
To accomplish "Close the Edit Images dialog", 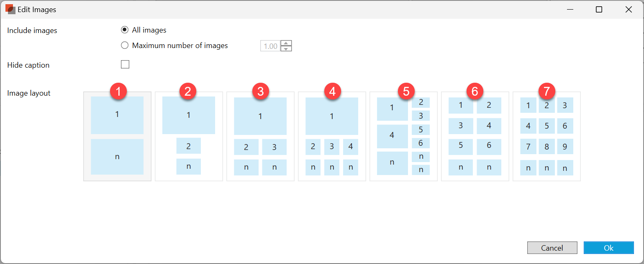I will [x=628, y=10].
